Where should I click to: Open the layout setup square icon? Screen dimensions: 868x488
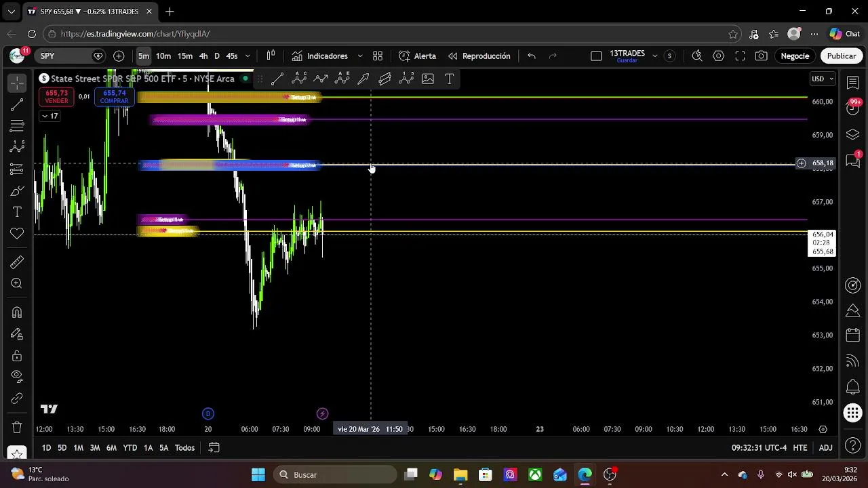tap(596, 56)
